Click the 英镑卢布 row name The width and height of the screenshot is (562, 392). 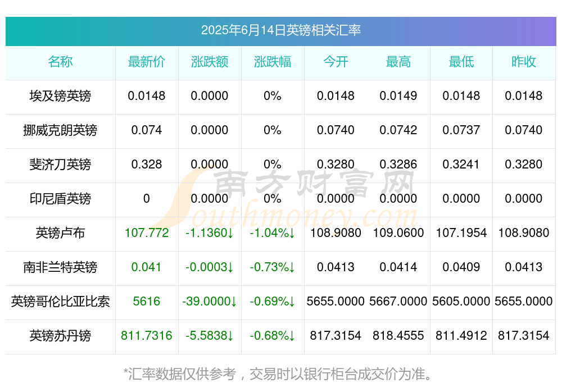tap(60, 233)
